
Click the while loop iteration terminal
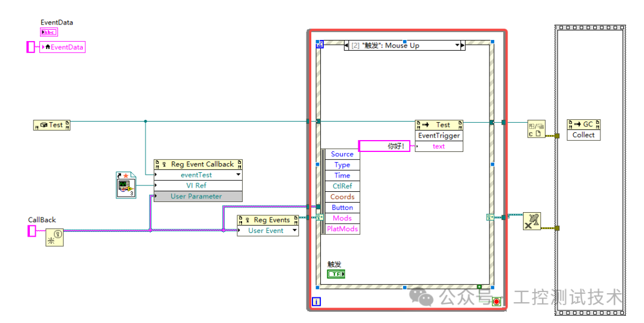pyautogui.click(x=316, y=302)
